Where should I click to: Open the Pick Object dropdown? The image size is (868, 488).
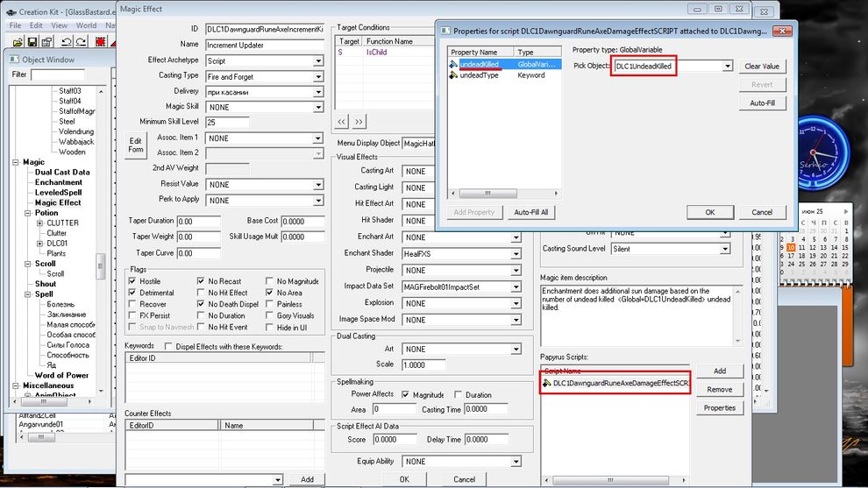[727, 67]
